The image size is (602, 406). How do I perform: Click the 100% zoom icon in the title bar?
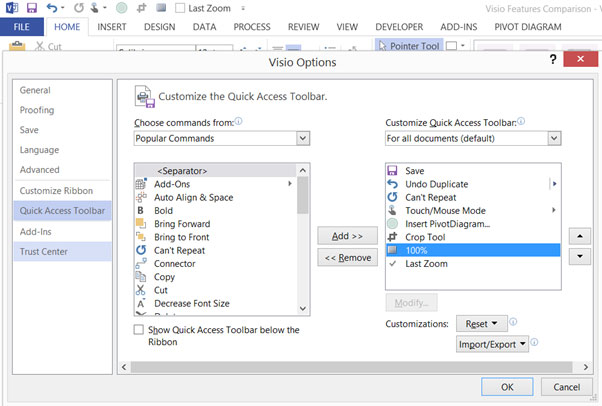[x=161, y=8]
